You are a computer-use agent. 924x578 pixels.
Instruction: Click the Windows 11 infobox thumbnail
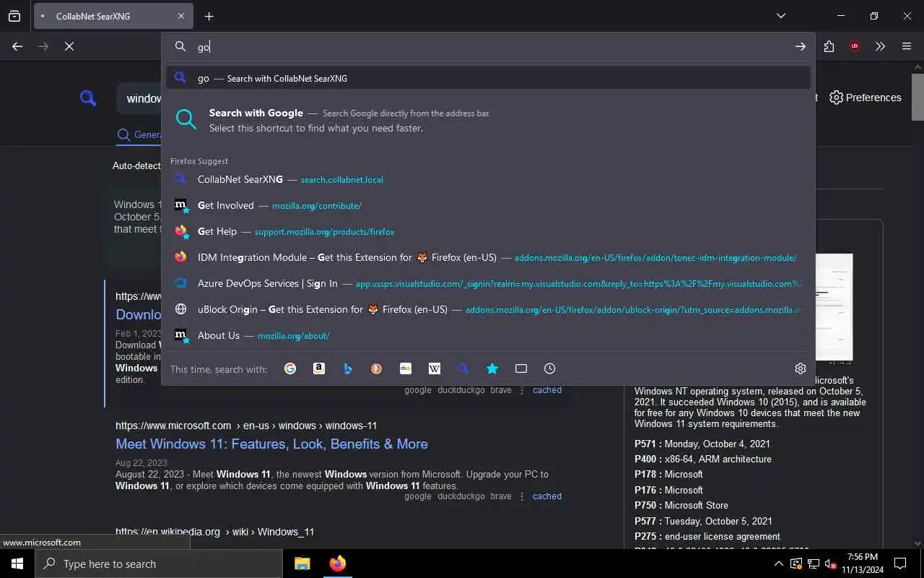[x=832, y=309]
